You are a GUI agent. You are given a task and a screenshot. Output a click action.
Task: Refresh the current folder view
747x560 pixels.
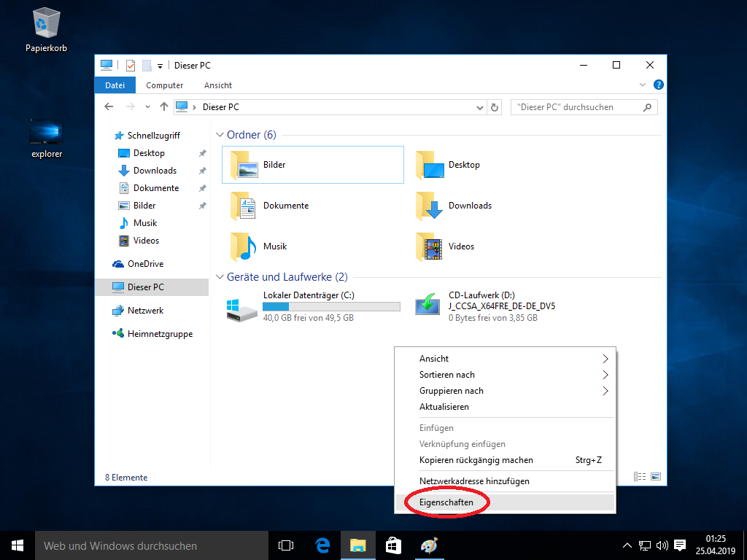(x=495, y=106)
